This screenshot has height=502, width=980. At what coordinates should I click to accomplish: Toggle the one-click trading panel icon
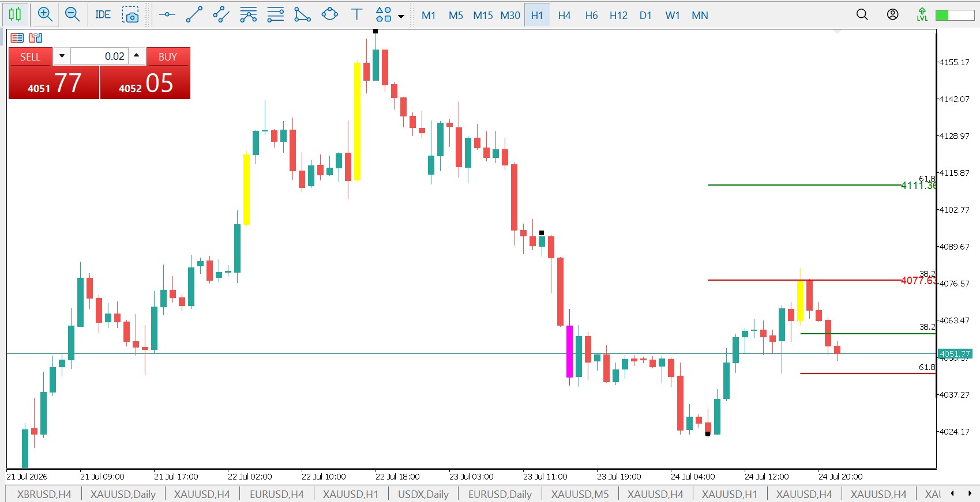pos(17,38)
